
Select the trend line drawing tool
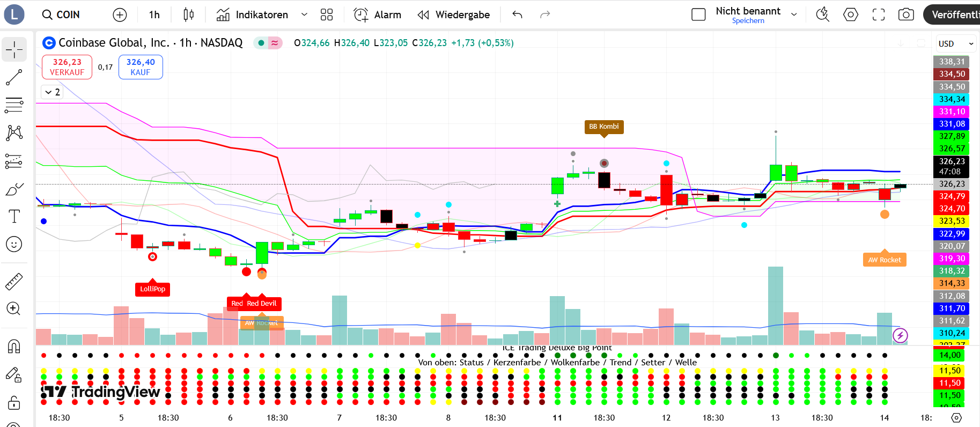(x=14, y=77)
